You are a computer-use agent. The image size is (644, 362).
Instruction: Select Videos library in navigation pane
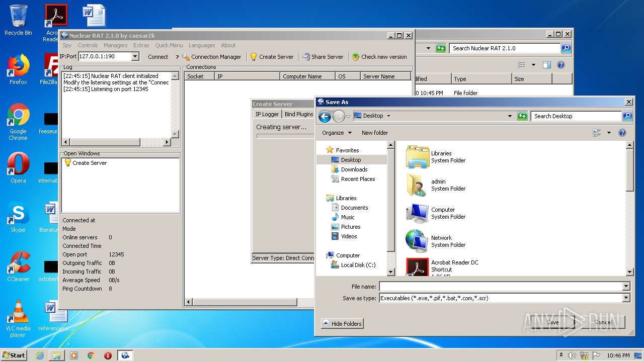(x=344, y=236)
